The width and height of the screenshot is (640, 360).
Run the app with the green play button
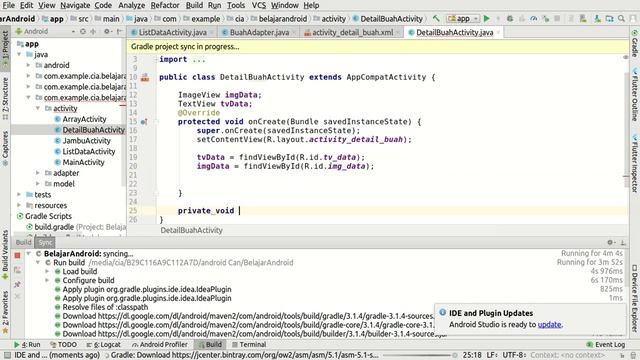pos(487,18)
